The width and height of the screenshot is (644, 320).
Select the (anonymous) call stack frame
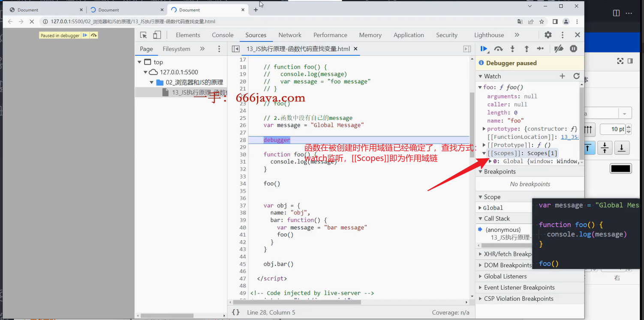(503, 230)
